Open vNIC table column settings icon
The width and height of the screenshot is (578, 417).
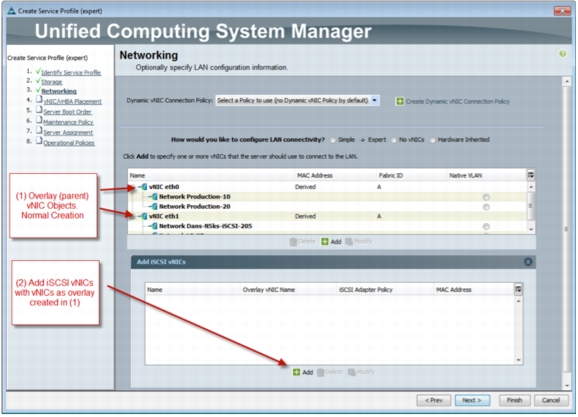tap(531, 175)
